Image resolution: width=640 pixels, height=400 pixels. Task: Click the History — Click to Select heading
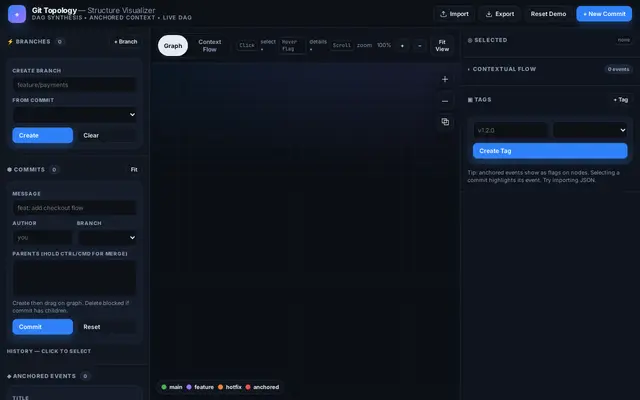tap(49, 351)
